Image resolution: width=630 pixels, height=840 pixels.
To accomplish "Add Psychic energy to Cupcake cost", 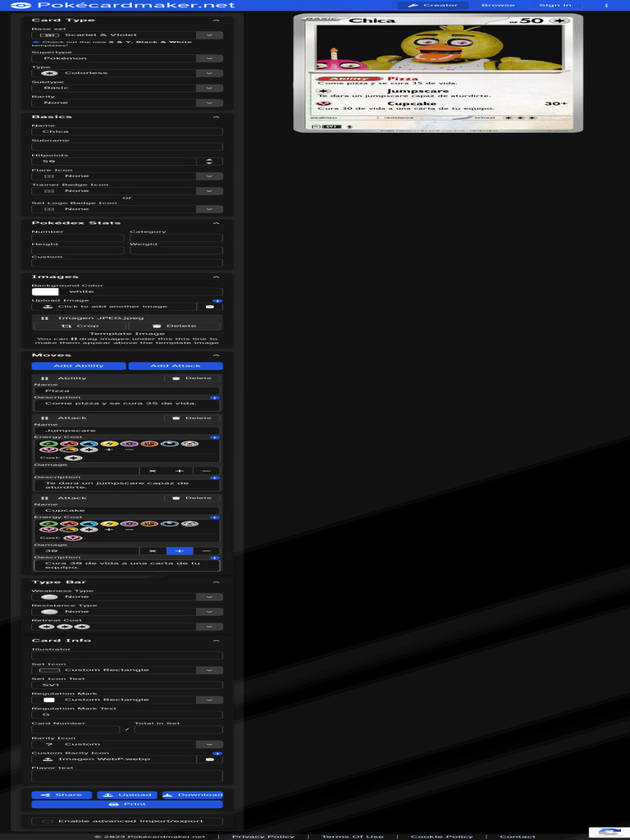I will (129, 524).
